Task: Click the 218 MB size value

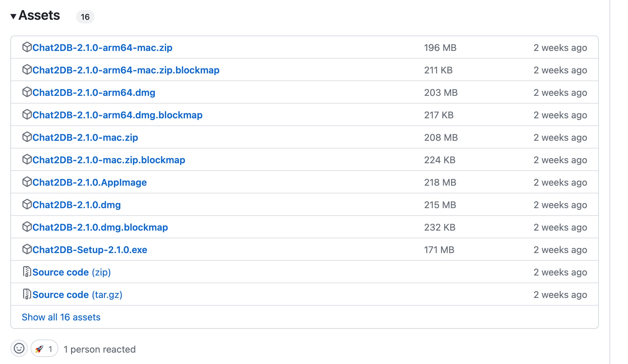Action: (x=440, y=182)
